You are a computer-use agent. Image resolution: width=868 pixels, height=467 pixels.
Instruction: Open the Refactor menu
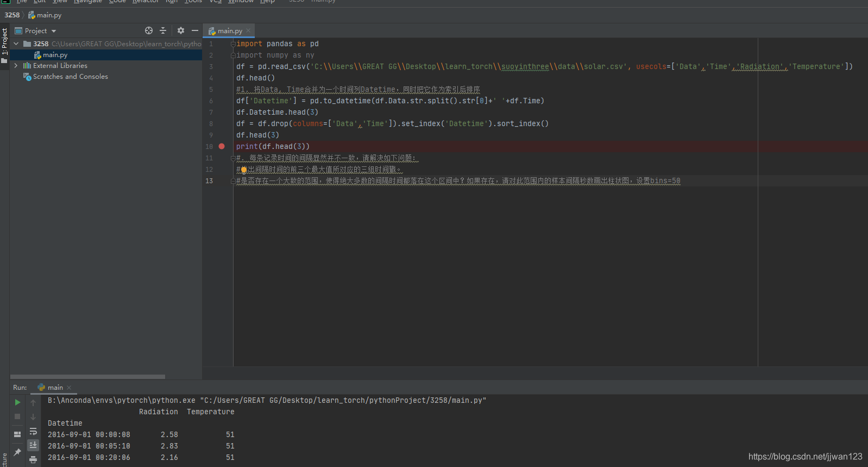click(x=146, y=2)
